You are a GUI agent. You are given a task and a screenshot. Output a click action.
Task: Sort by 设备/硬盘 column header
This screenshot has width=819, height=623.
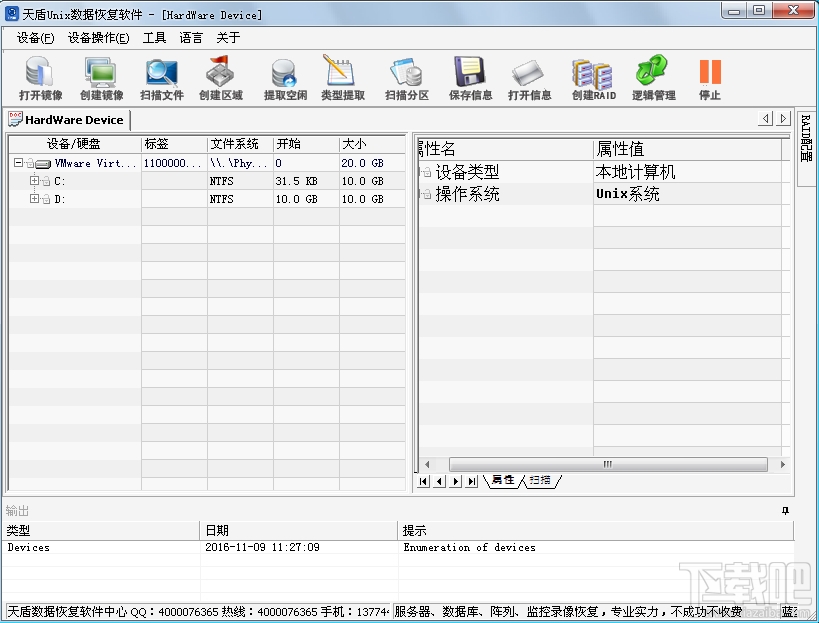(75, 144)
